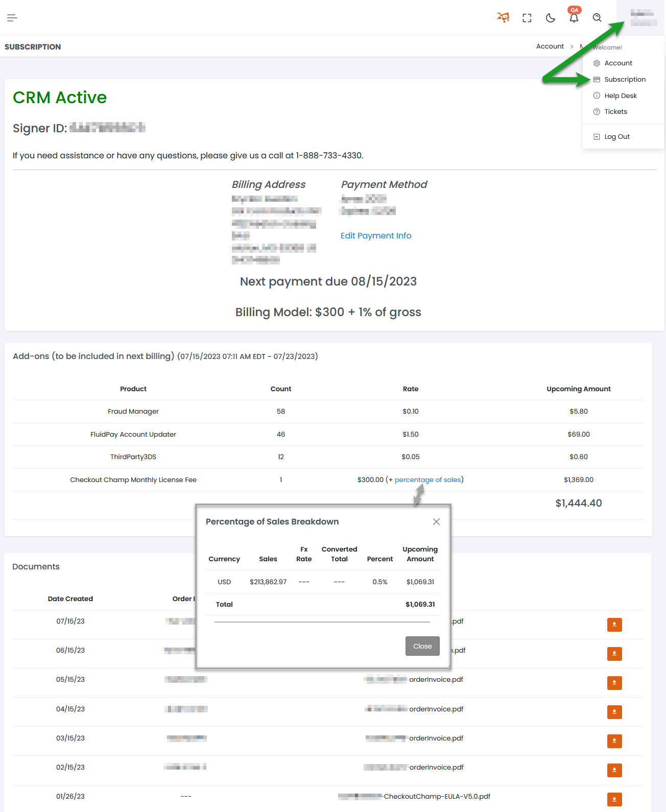Download the 07/15/23 invoice document

(x=614, y=625)
